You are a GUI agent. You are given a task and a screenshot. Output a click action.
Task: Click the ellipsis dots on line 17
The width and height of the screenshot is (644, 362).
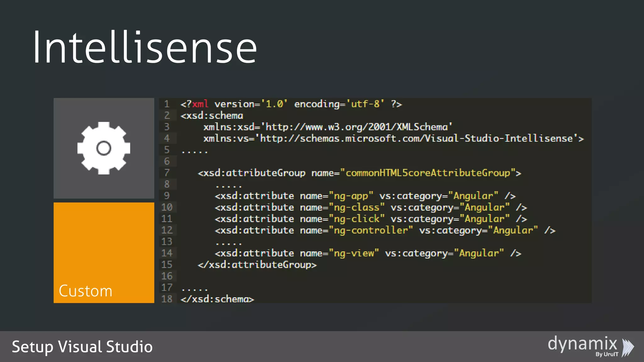pos(195,290)
